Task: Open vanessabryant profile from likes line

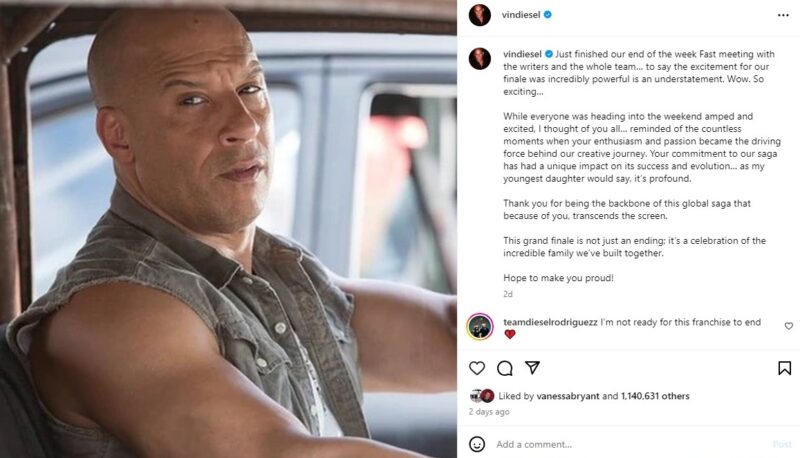Action: click(568, 396)
